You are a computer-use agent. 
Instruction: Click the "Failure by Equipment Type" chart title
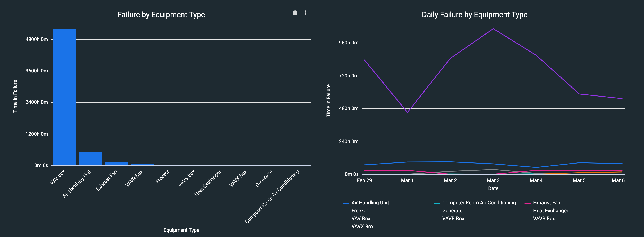click(x=161, y=15)
